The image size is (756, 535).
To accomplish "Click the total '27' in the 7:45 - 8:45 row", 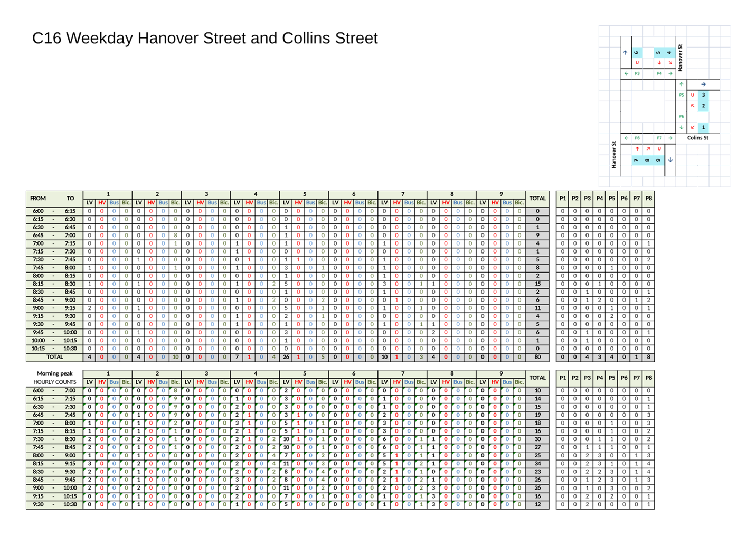I will pos(537,447).
